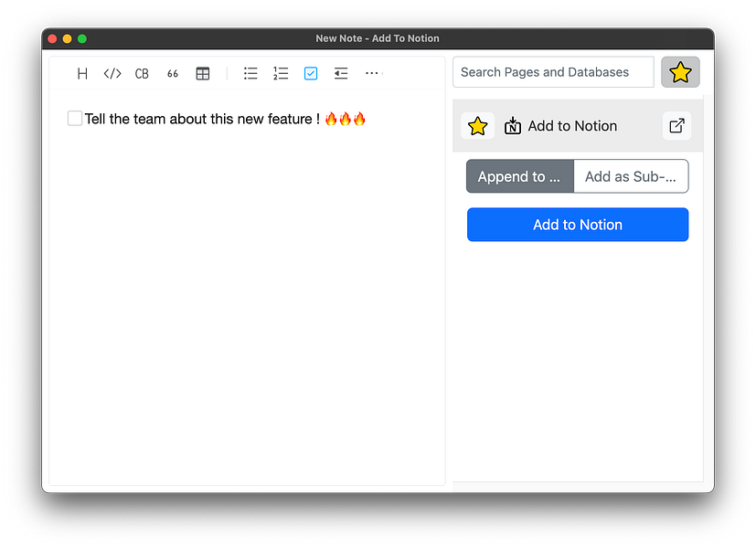Open the external link to Notion
The width and height of the screenshot is (756, 548).
click(676, 125)
